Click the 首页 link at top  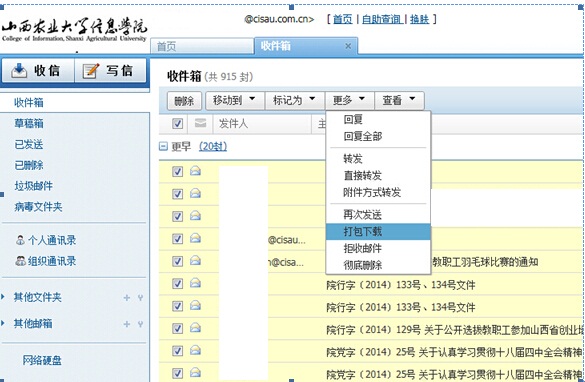[x=342, y=19]
